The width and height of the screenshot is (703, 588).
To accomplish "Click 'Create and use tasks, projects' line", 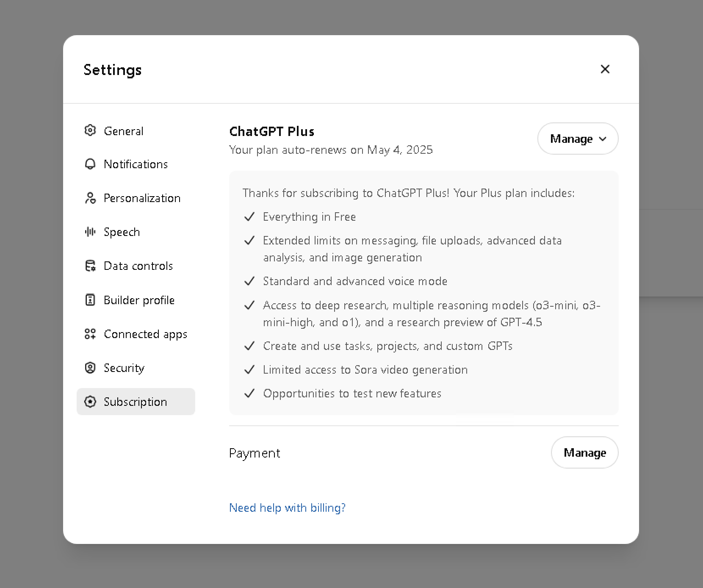I will [387, 346].
